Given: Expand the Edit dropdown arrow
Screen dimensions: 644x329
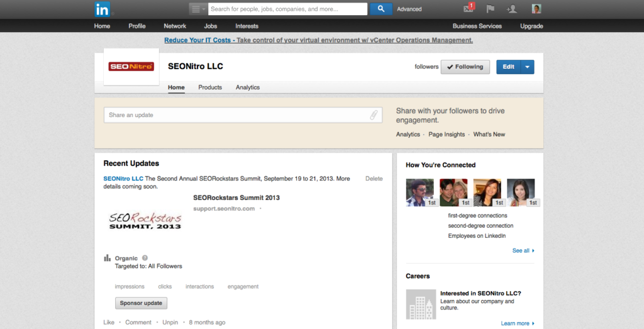Looking at the screenshot, I should 528,67.
